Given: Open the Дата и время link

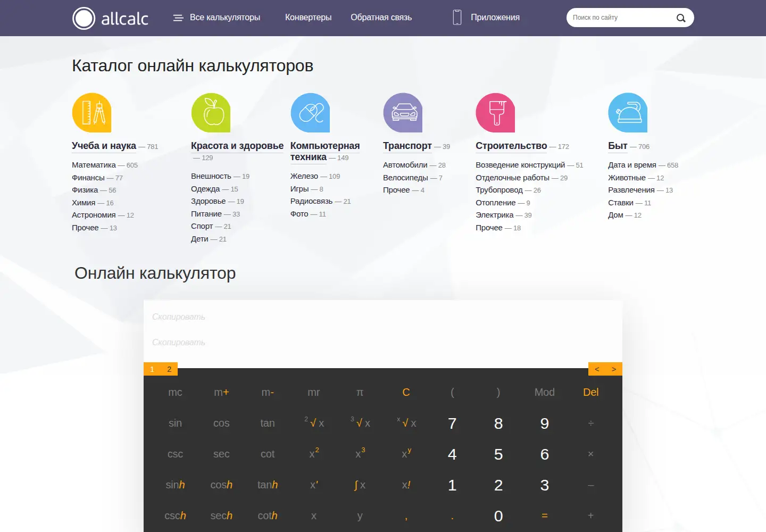Looking at the screenshot, I should coord(632,165).
